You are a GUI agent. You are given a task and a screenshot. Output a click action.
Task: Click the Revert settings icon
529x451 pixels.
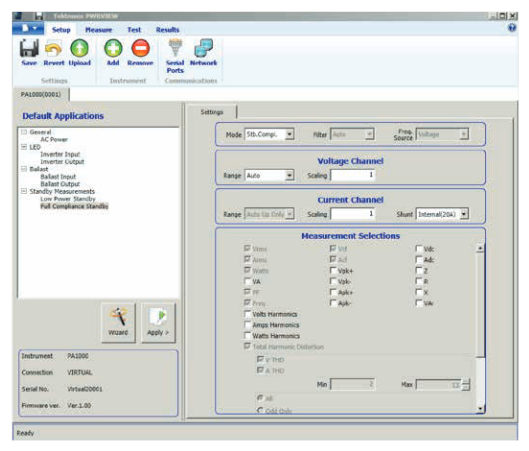tap(54, 49)
